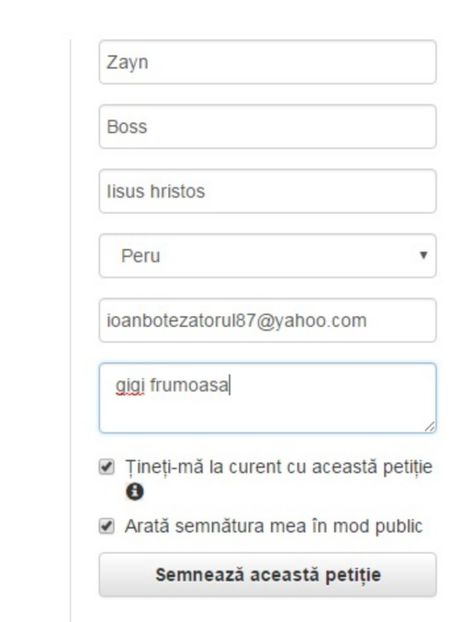
Task: Click the word Peru in the country field
Action: [140, 256]
